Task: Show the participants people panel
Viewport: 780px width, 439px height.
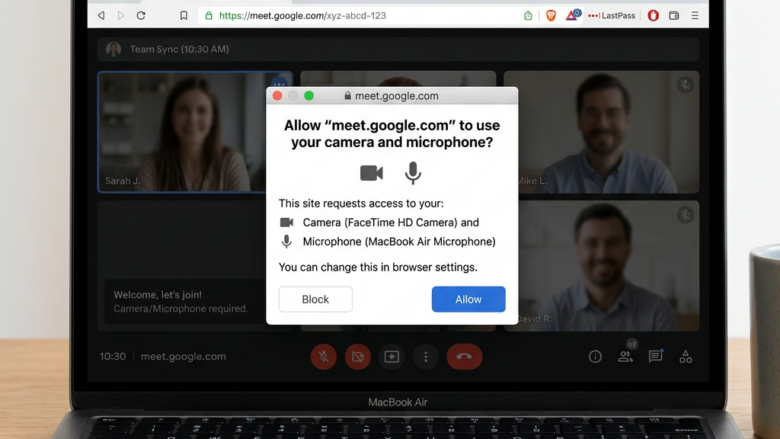Action: point(626,356)
